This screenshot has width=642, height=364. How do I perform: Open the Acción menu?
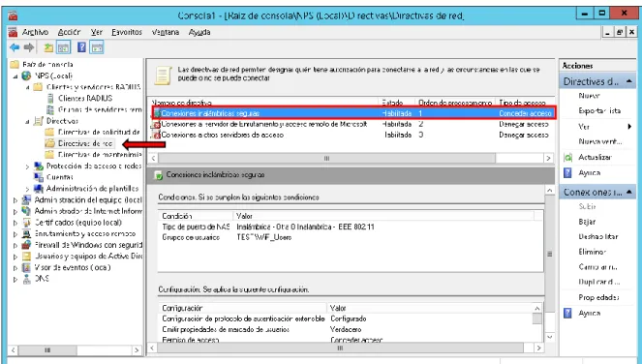(69, 32)
